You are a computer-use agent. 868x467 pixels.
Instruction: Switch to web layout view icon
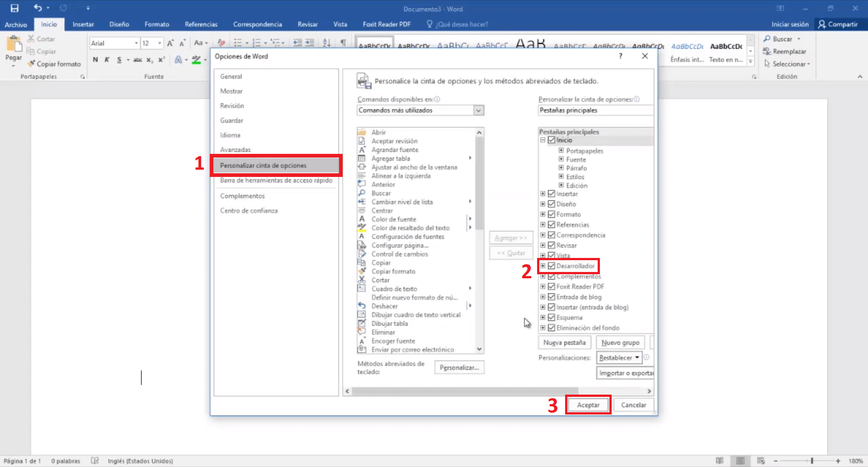click(761, 461)
